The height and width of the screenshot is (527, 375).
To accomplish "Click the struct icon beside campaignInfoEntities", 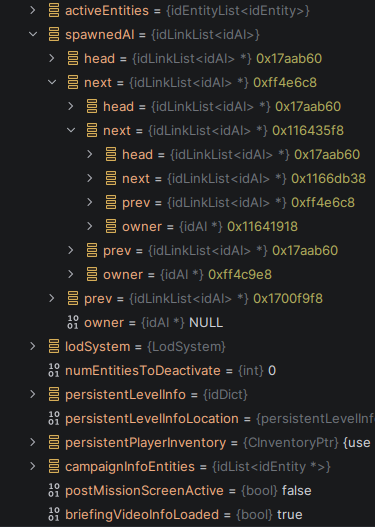I will coord(54,467).
